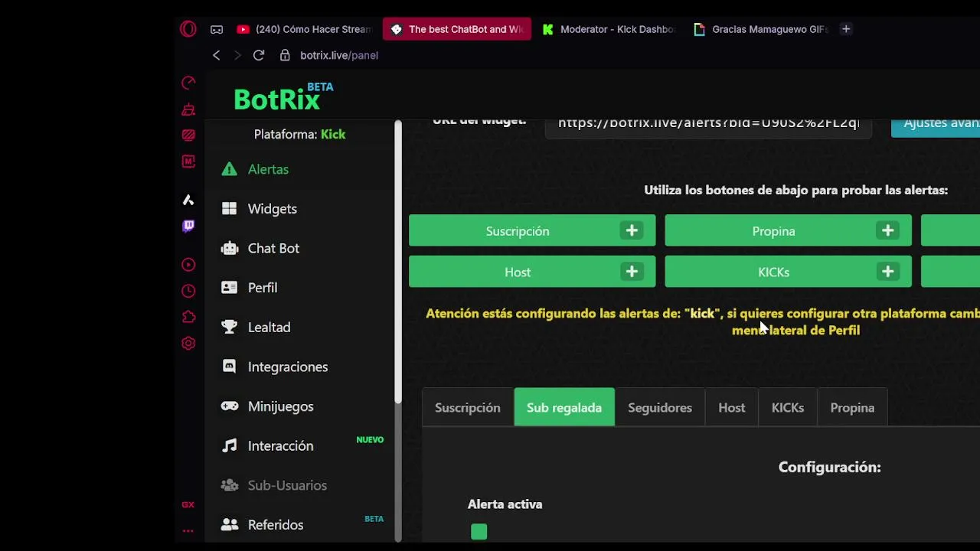980x551 pixels.
Task: Open the Player icon in sidebar
Action: tap(188, 265)
